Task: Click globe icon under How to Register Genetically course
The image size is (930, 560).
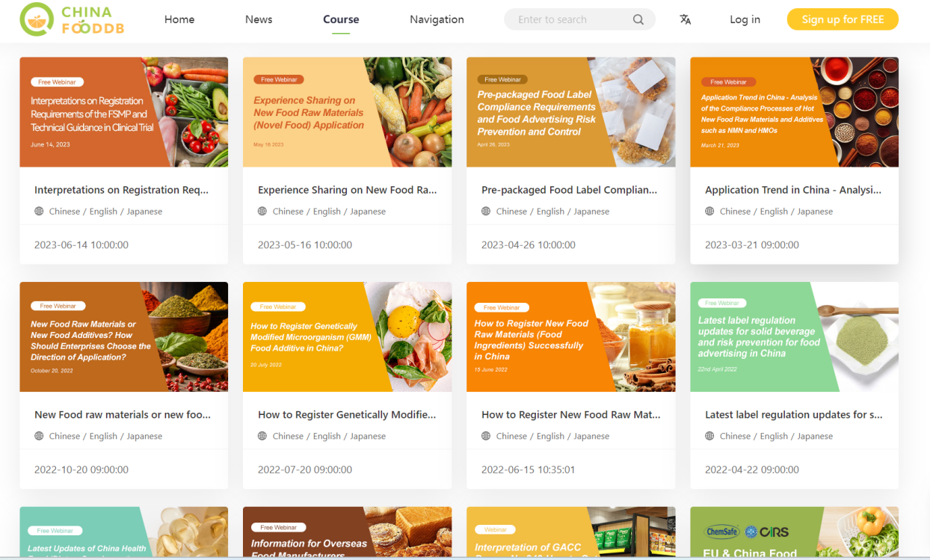Action: tap(262, 436)
